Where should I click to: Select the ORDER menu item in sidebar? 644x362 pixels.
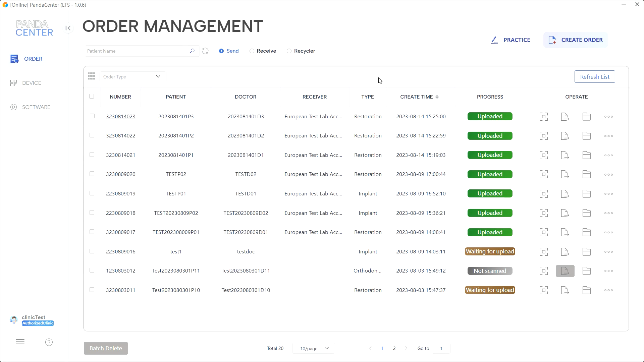point(33,59)
